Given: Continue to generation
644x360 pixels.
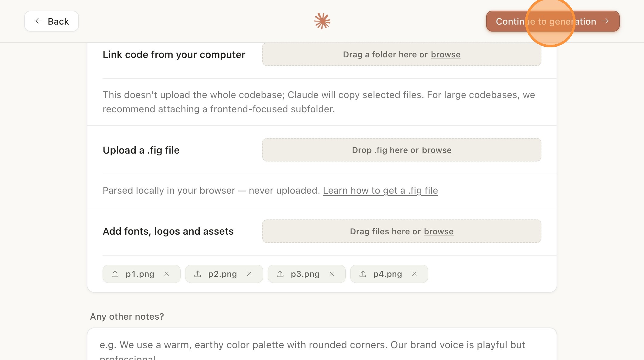Looking at the screenshot, I should click(553, 21).
